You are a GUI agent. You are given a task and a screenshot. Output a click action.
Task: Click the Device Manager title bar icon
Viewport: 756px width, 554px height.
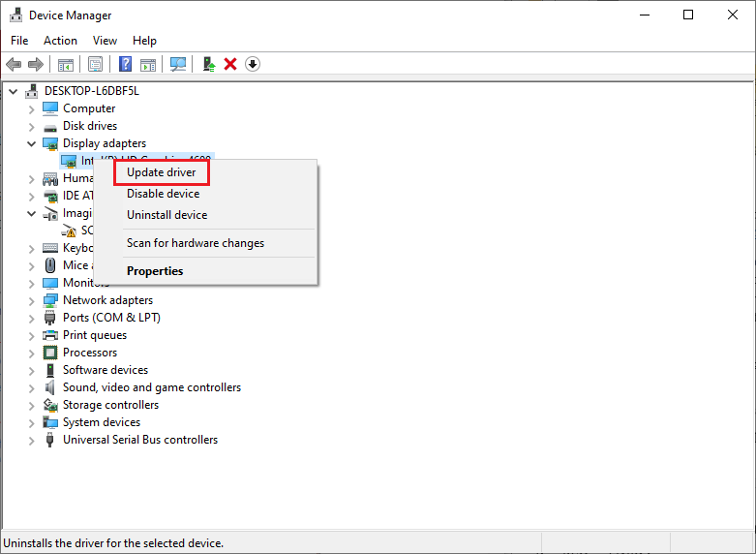click(x=15, y=15)
